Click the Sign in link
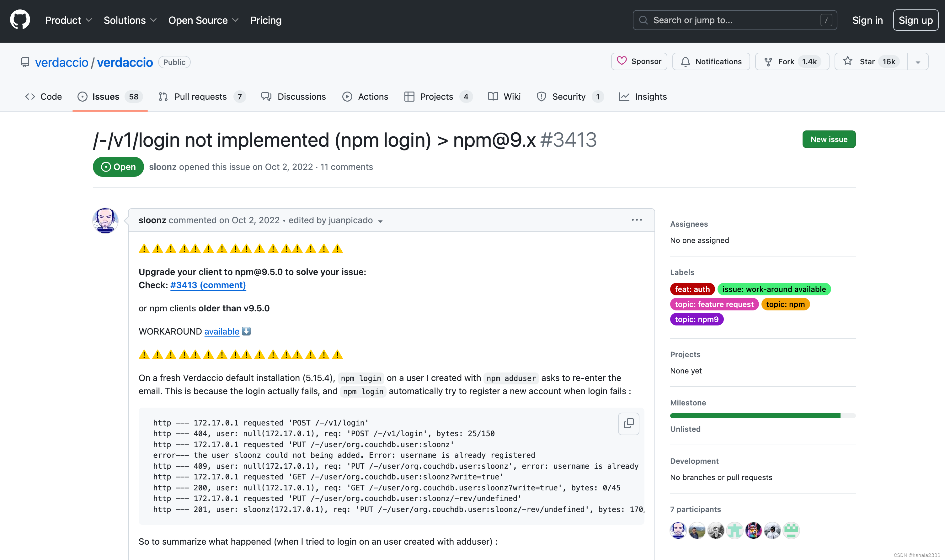Screen dimensions: 945x560 tap(867, 20)
